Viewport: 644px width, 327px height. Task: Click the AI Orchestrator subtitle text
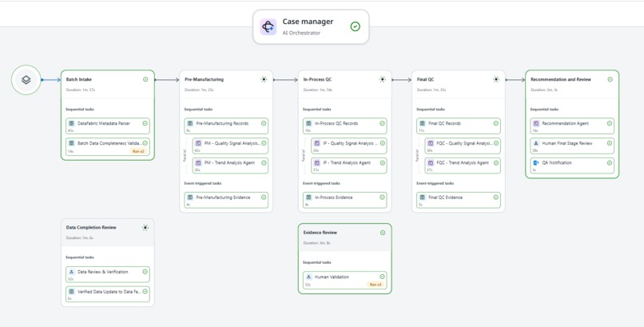click(301, 33)
